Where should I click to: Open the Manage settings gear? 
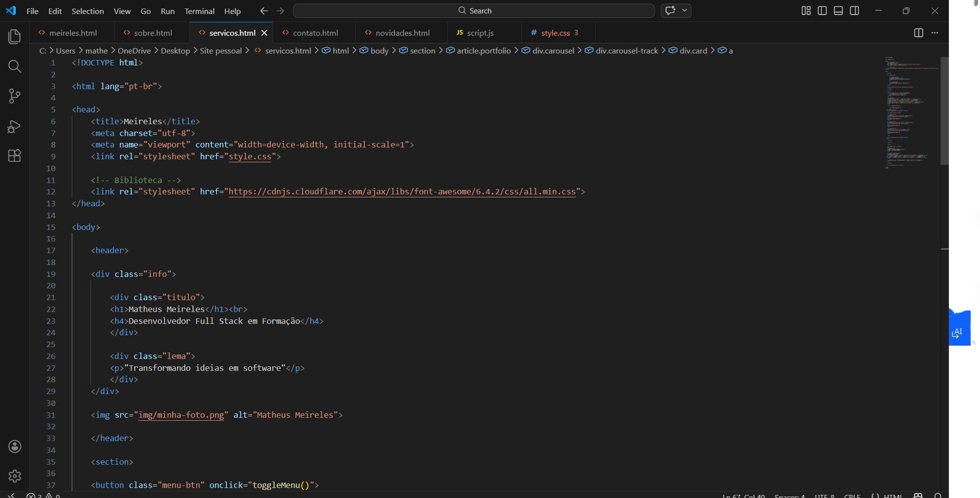[x=15, y=475]
